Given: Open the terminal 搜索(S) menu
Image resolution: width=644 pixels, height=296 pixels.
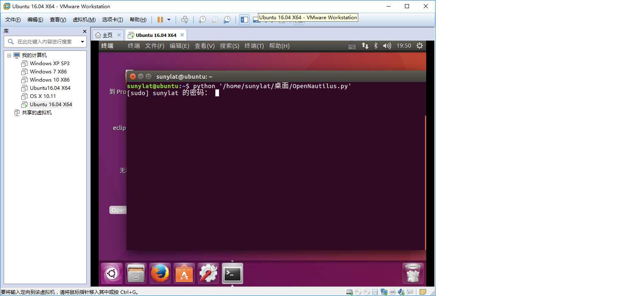Looking at the screenshot, I should pyautogui.click(x=230, y=46).
